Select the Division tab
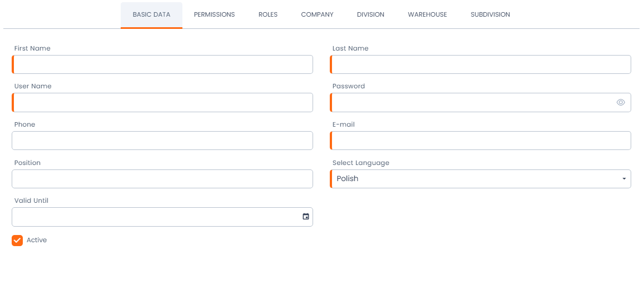 370,14
